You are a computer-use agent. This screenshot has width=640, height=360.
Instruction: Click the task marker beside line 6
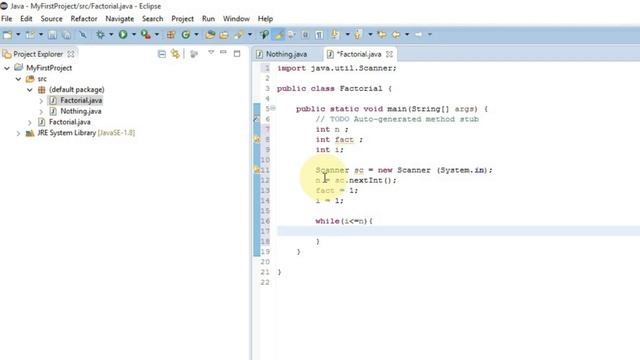point(256,119)
